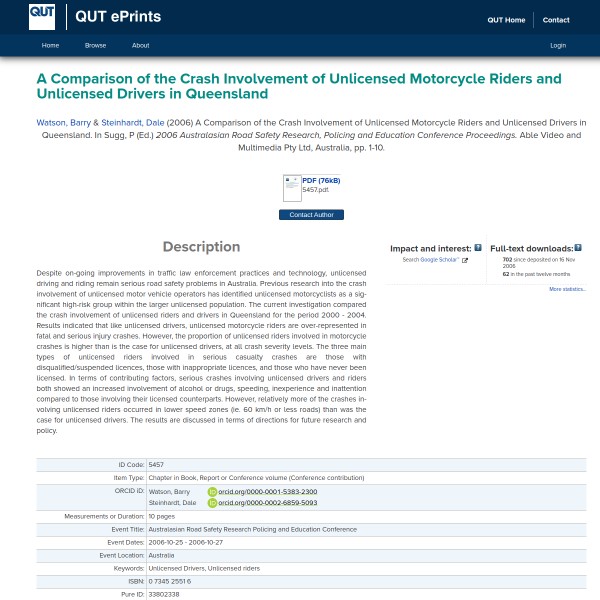Open the Home navigation menu item
This screenshot has width=600, height=600.
coord(50,45)
